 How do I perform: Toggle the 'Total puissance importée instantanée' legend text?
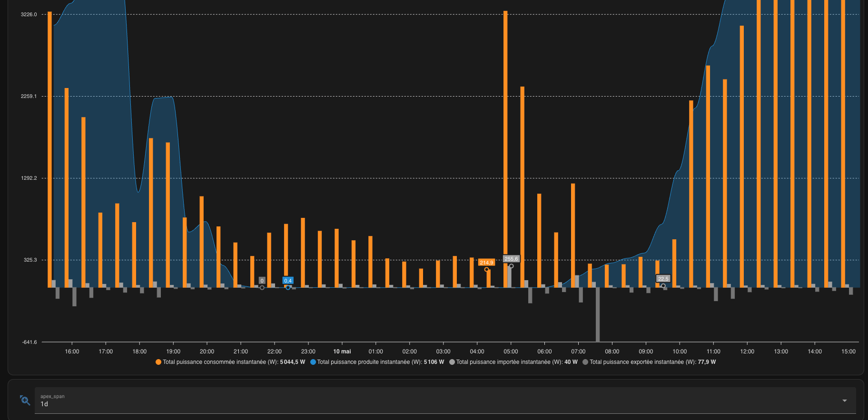(x=516, y=362)
